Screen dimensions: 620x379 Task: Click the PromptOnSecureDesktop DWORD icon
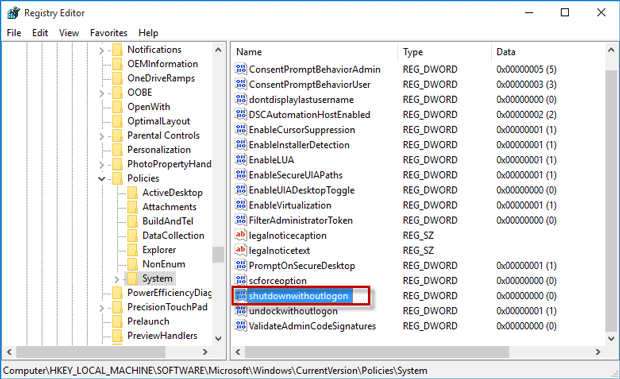[x=240, y=265]
